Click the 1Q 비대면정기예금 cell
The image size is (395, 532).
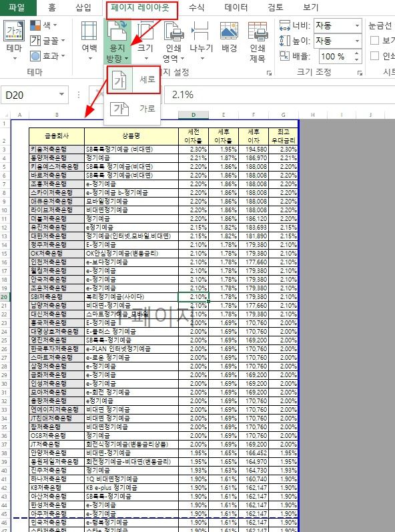(x=131, y=479)
